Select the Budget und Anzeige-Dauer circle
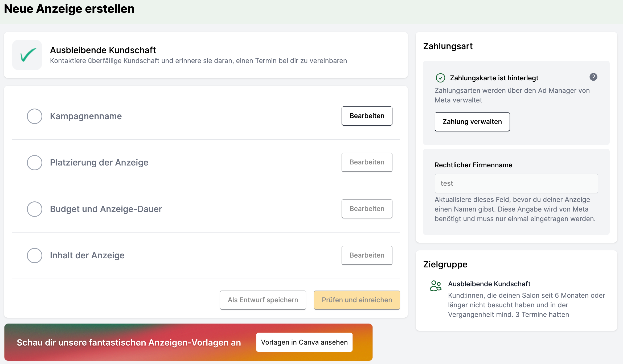Image resolution: width=623 pixels, height=364 pixels. pos(35,209)
